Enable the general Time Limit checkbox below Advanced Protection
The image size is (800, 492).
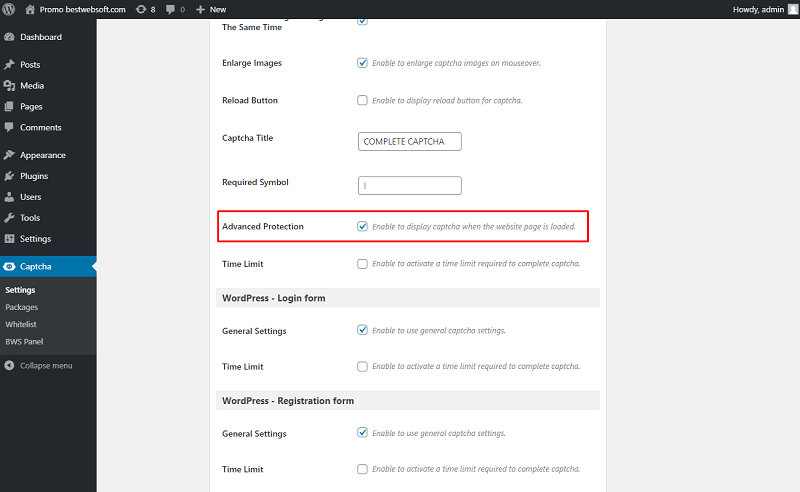[x=362, y=264]
